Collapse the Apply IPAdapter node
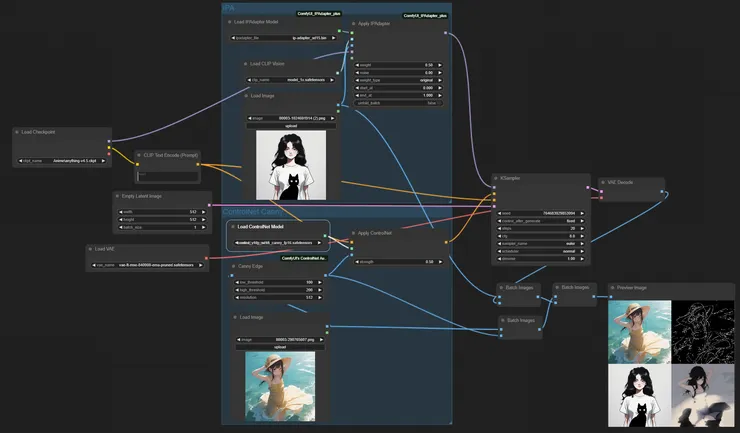 coord(353,22)
